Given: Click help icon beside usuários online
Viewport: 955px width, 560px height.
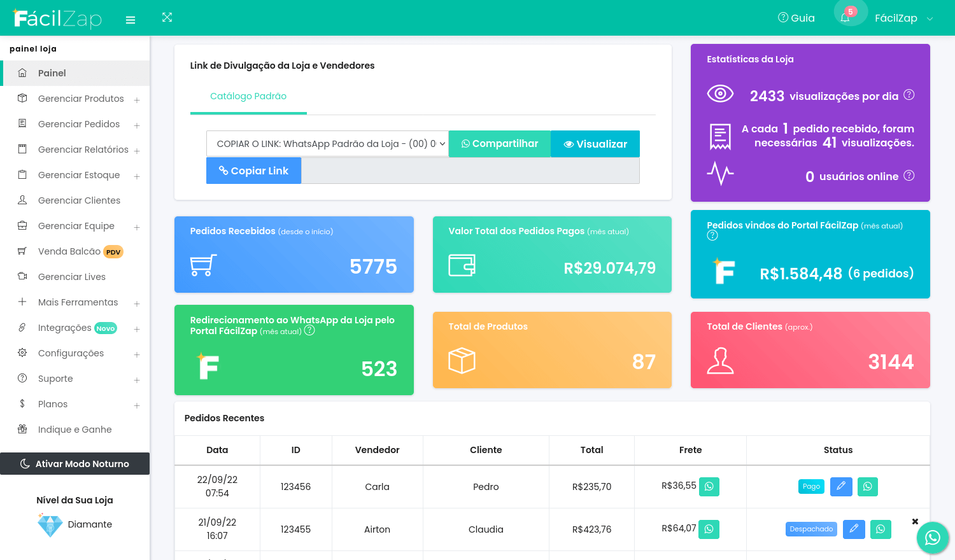Looking at the screenshot, I should (x=909, y=175).
